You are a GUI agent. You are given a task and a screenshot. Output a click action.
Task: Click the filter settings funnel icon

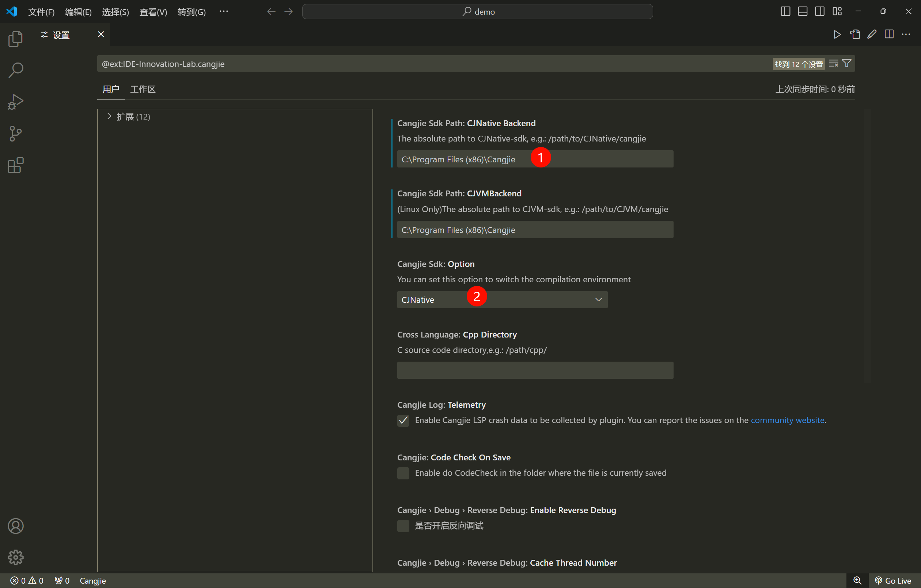pyautogui.click(x=847, y=64)
